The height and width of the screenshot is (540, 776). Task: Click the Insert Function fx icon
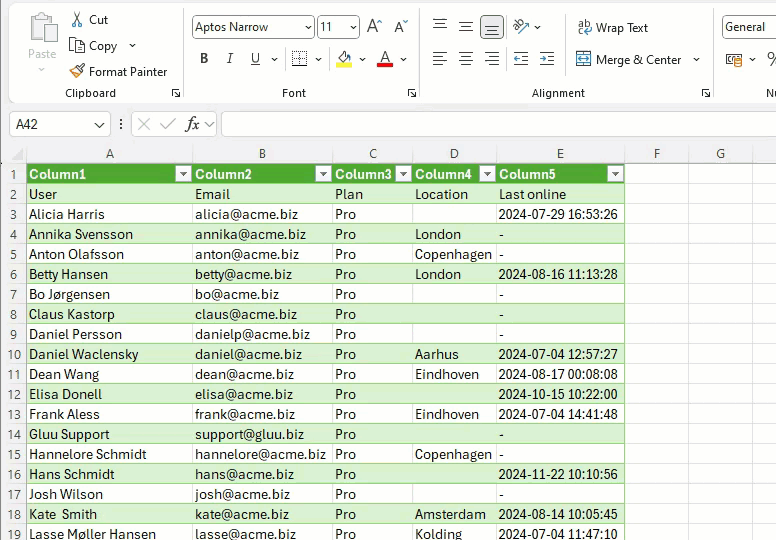point(193,125)
